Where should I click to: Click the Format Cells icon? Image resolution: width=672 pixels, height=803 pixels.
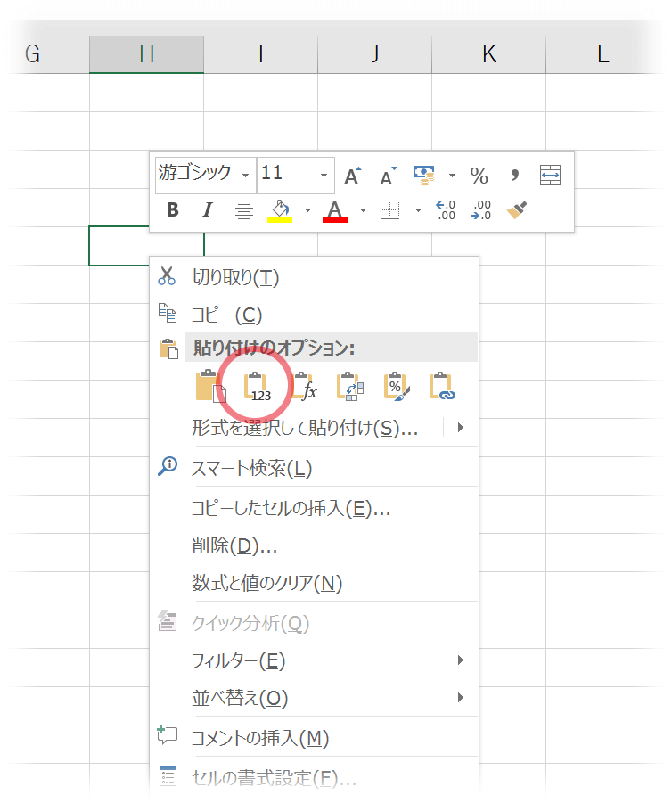[168, 776]
